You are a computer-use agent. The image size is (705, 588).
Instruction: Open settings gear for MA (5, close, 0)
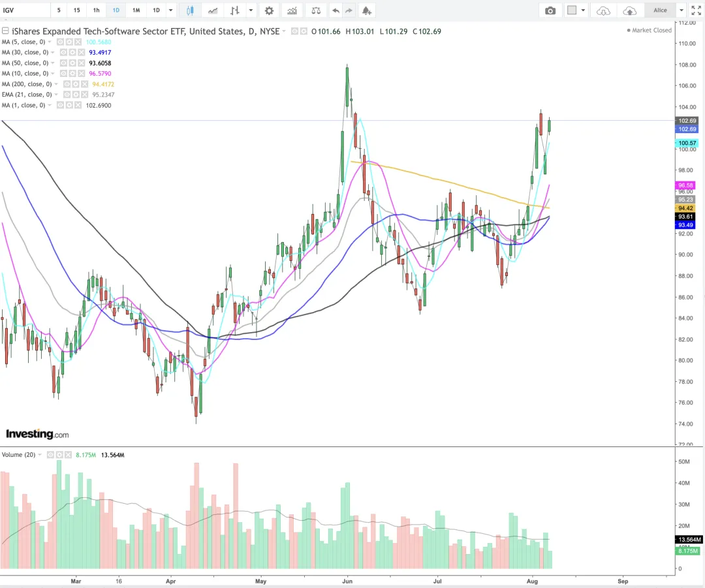pos(69,42)
